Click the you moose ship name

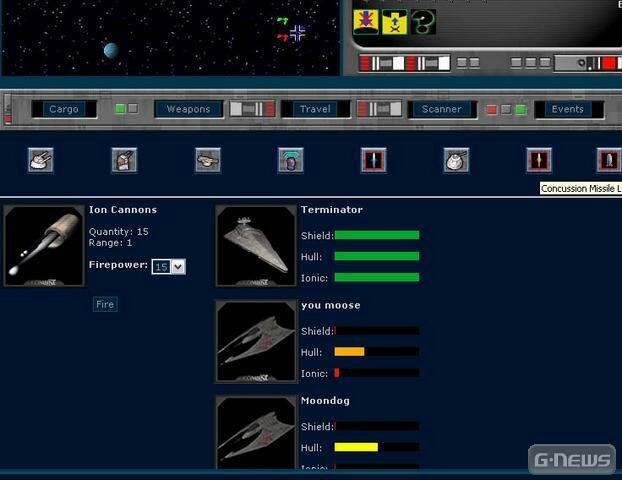[x=331, y=305]
